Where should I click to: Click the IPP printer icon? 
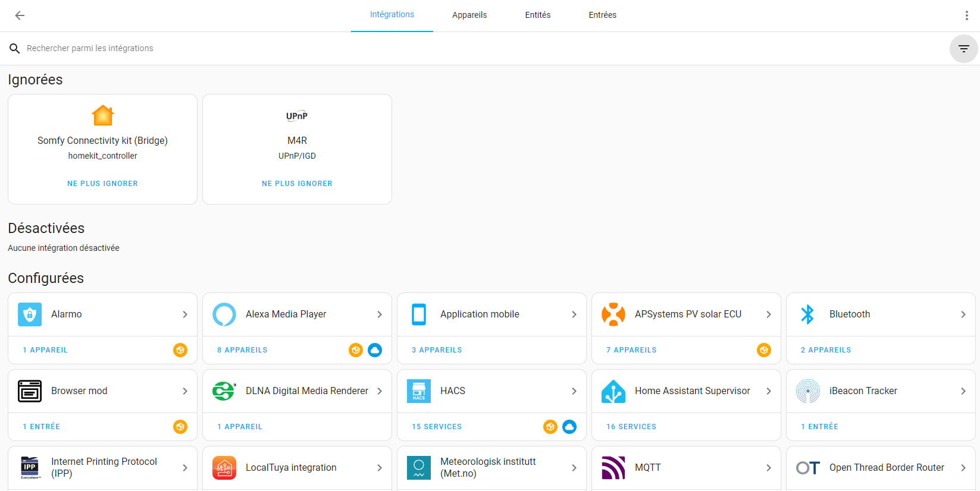pyautogui.click(x=30, y=468)
